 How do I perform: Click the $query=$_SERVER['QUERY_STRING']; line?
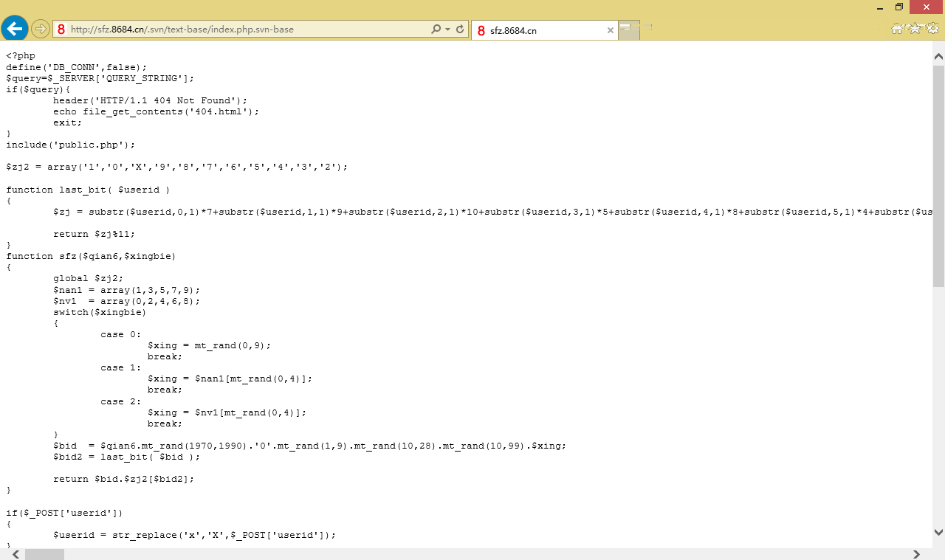pos(100,77)
